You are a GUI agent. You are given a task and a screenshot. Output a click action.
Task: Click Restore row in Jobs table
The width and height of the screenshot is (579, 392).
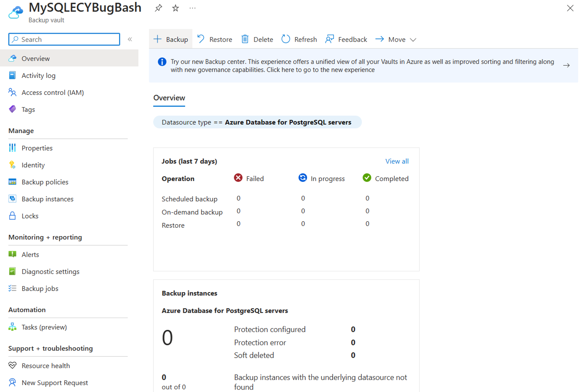(x=173, y=225)
